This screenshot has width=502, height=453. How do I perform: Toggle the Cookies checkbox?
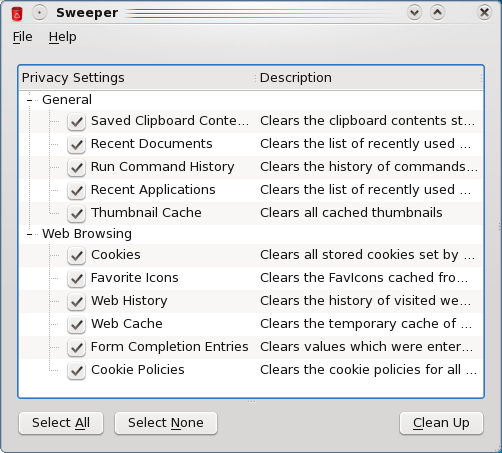click(x=77, y=255)
